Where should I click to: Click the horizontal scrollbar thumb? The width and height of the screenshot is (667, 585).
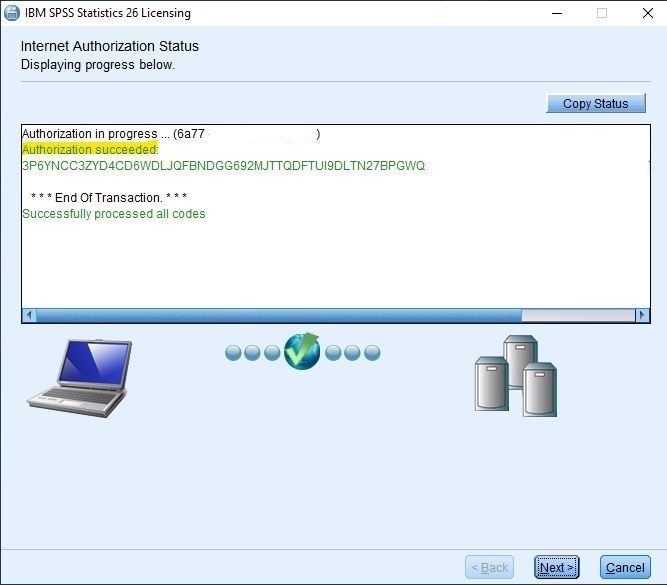pyautogui.click(x=279, y=315)
